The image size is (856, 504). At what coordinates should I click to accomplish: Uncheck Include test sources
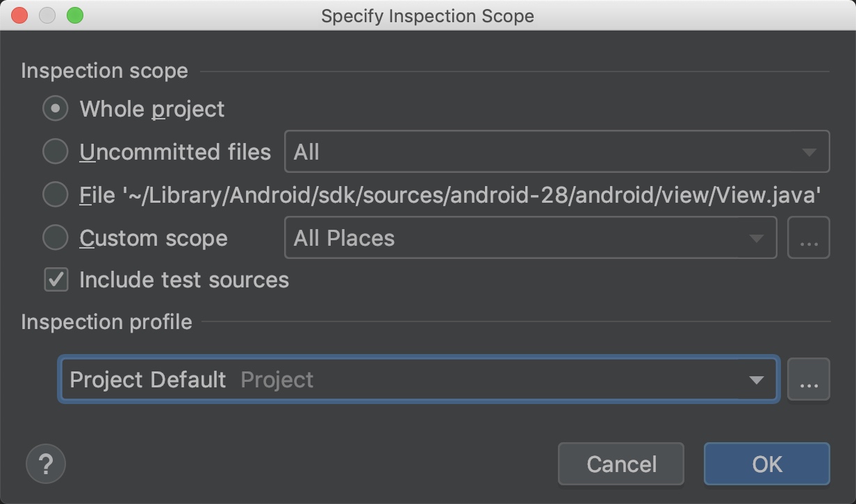pos(56,280)
